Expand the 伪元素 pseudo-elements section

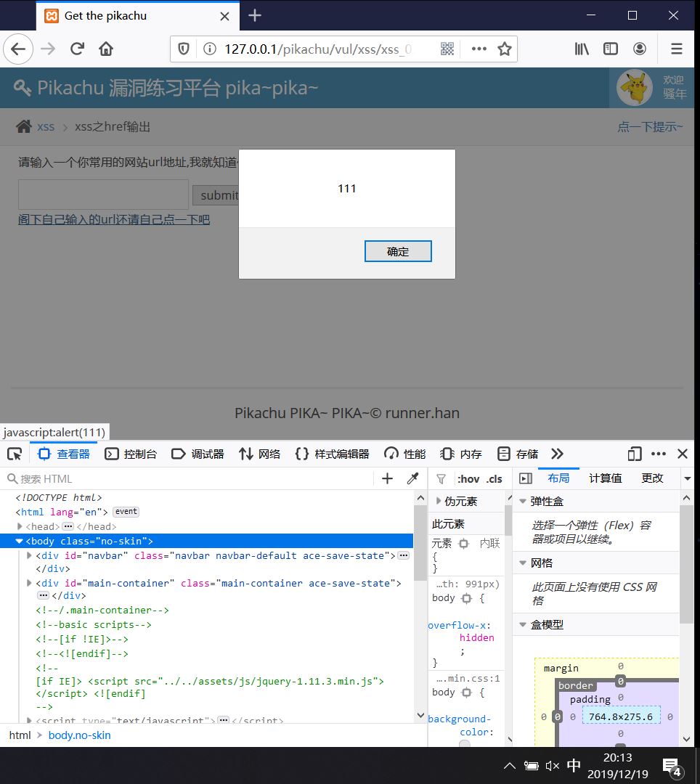point(439,501)
